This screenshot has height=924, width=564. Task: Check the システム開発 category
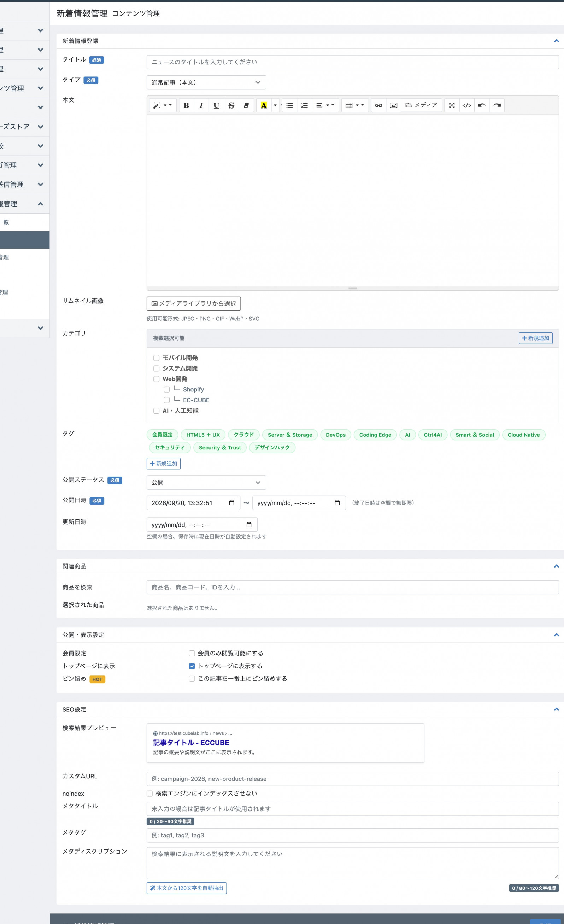coord(157,368)
